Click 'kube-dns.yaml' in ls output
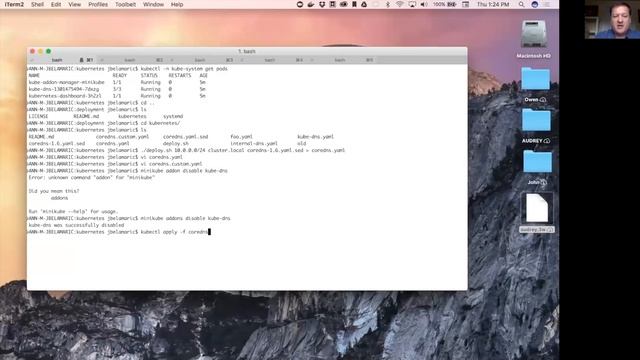This screenshot has height=360, width=640. tap(316, 137)
